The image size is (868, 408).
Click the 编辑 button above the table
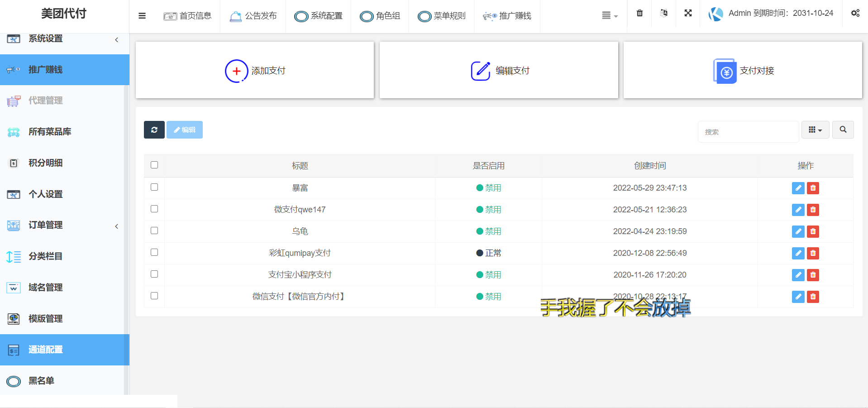(184, 130)
